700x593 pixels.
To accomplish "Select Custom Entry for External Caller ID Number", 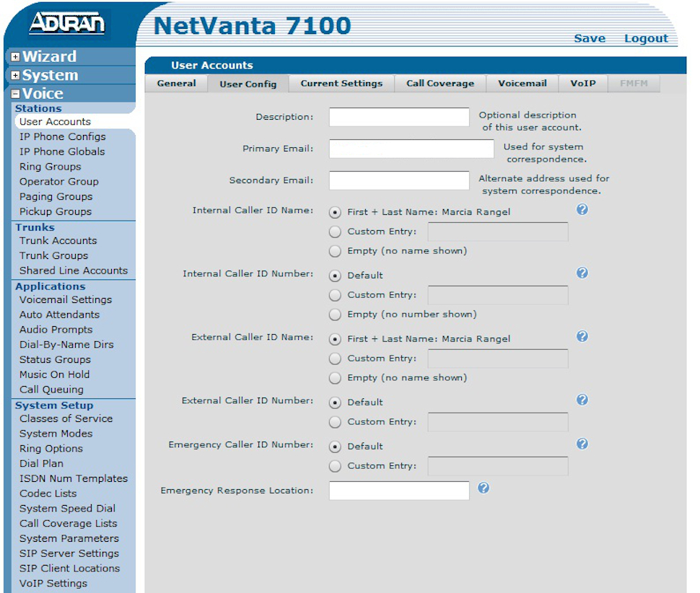I will (x=335, y=421).
